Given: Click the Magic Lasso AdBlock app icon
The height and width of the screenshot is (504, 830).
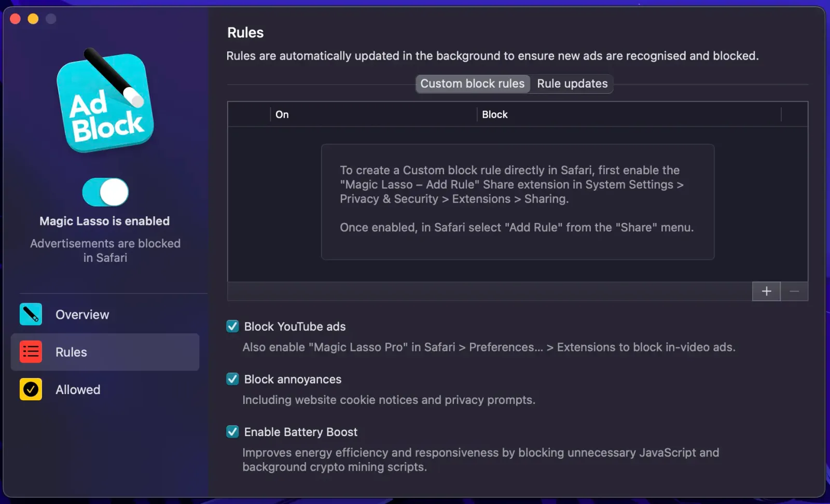Looking at the screenshot, I should 104,103.
